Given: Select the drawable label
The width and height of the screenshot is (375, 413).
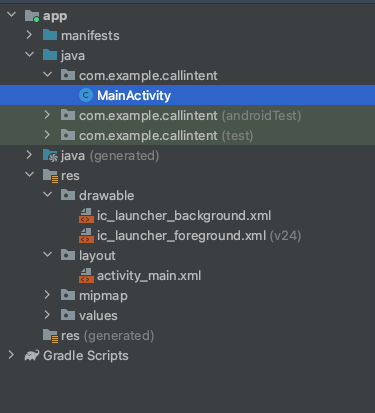Looking at the screenshot, I should point(107,195).
